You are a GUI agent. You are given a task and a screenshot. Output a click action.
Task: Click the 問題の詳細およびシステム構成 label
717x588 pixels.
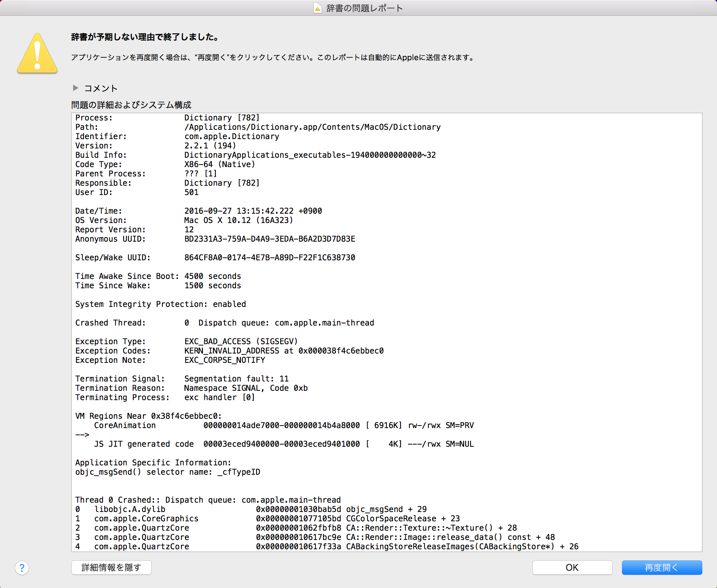131,105
